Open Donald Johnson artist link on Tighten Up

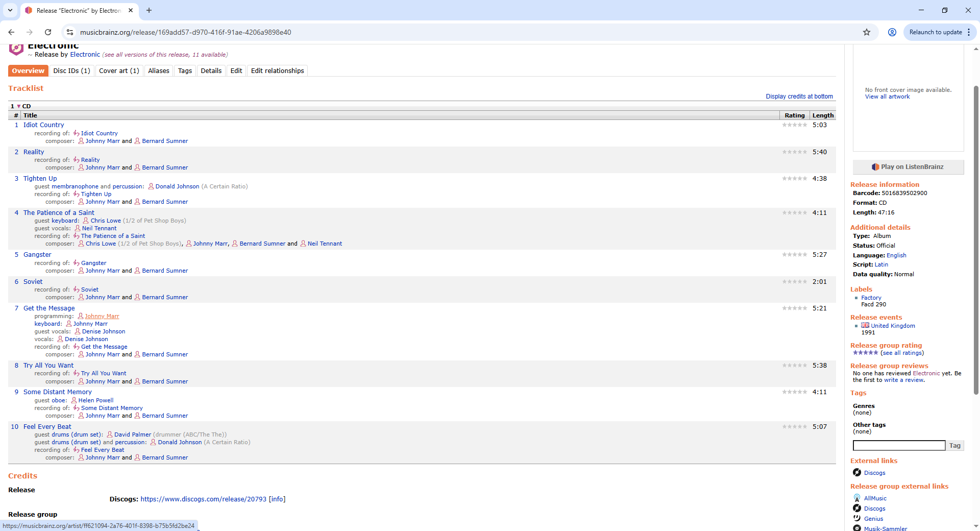tap(177, 186)
